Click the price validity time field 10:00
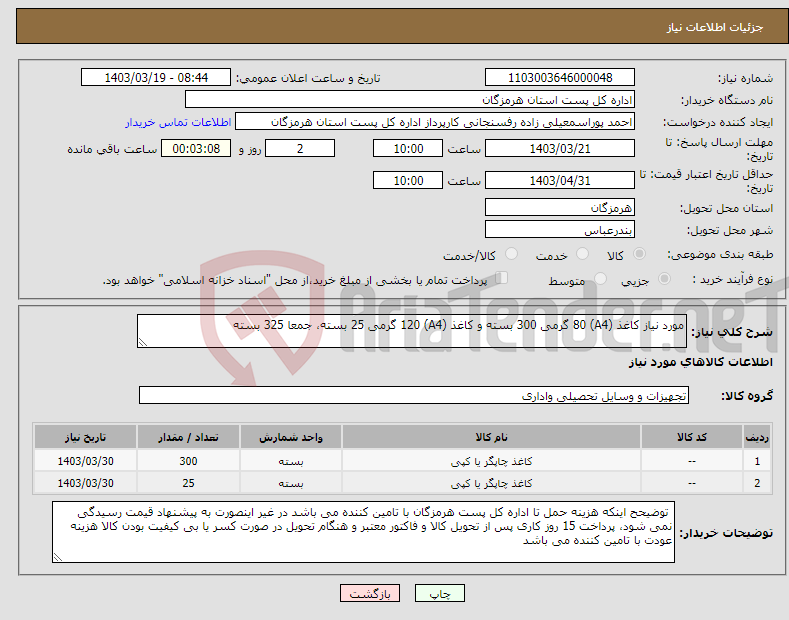The height and width of the screenshot is (620, 789). pyautogui.click(x=408, y=180)
